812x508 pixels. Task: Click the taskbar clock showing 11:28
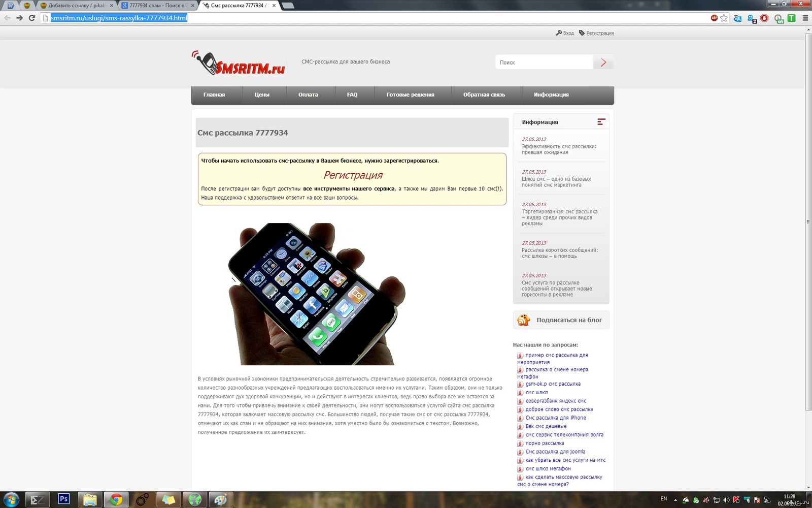[790, 500]
